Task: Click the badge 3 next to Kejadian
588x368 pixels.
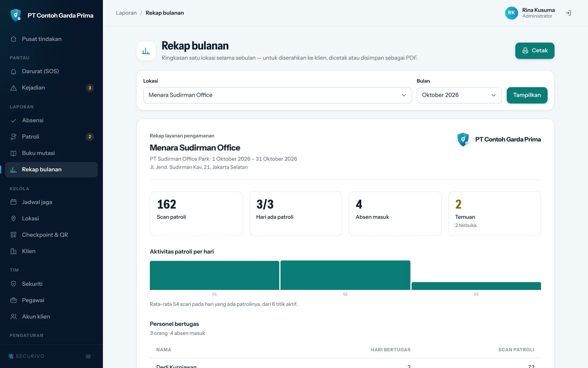Action: tap(90, 88)
